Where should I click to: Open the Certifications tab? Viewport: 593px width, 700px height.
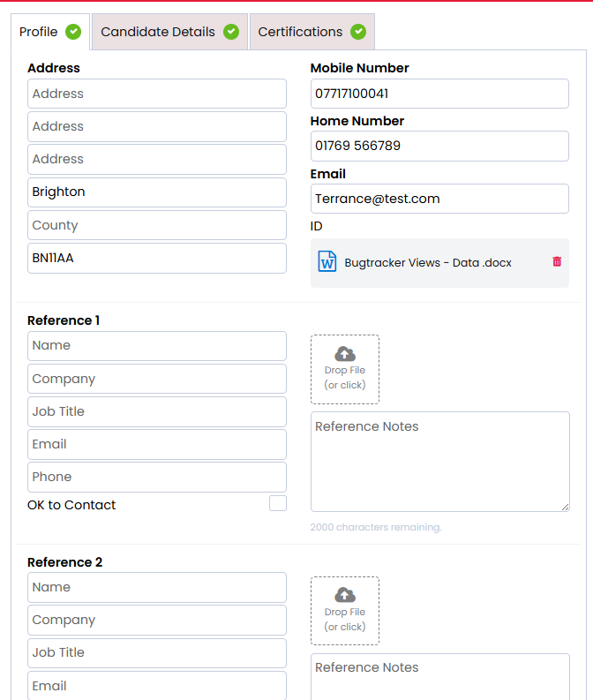[x=300, y=32]
